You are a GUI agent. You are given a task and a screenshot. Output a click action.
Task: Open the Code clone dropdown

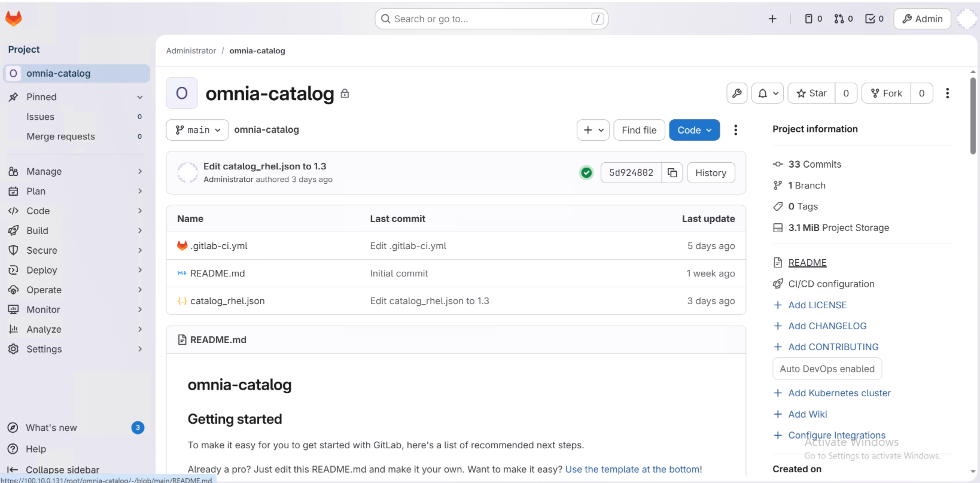click(x=694, y=130)
